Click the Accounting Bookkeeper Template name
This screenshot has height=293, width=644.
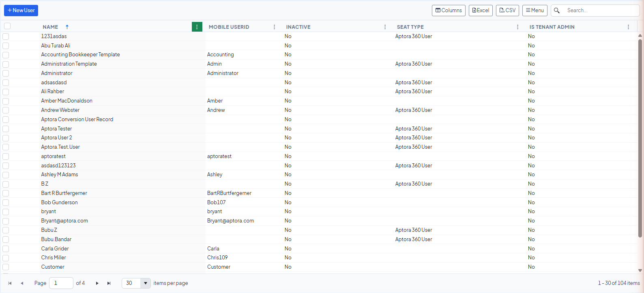(x=80, y=55)
